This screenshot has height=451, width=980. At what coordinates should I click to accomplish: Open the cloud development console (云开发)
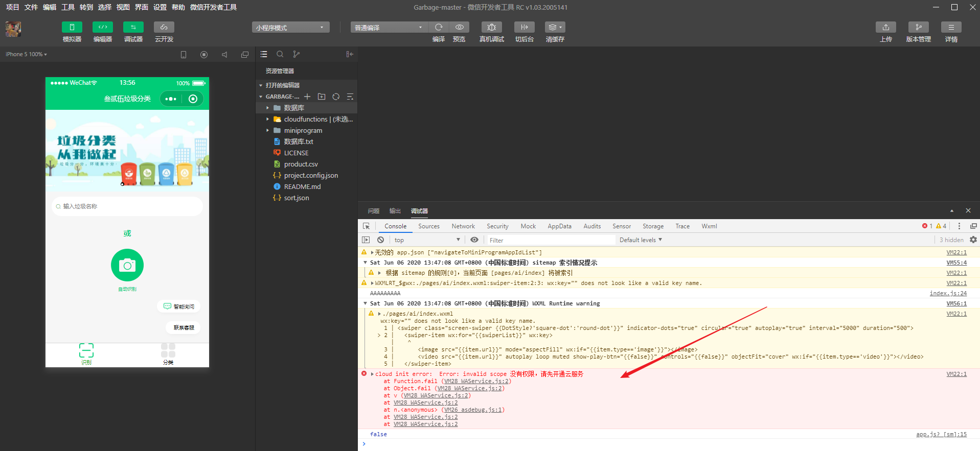click(x=164, y=27)
